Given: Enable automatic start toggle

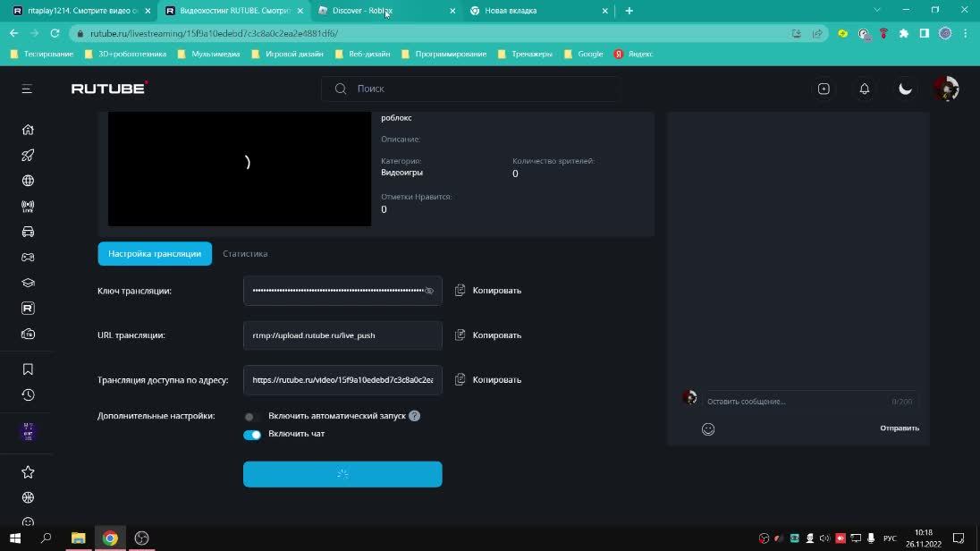Looking at the screenshot, I should tap(252, 417).
